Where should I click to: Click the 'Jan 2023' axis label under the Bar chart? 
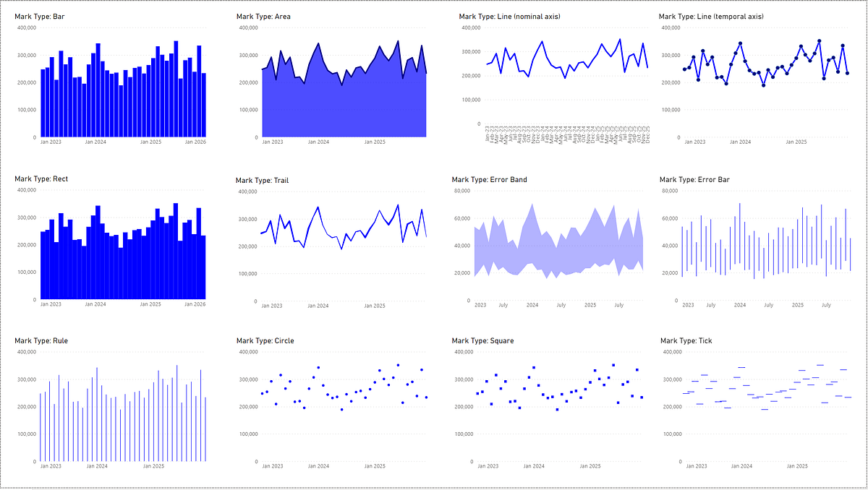click(x=50, y=142)
